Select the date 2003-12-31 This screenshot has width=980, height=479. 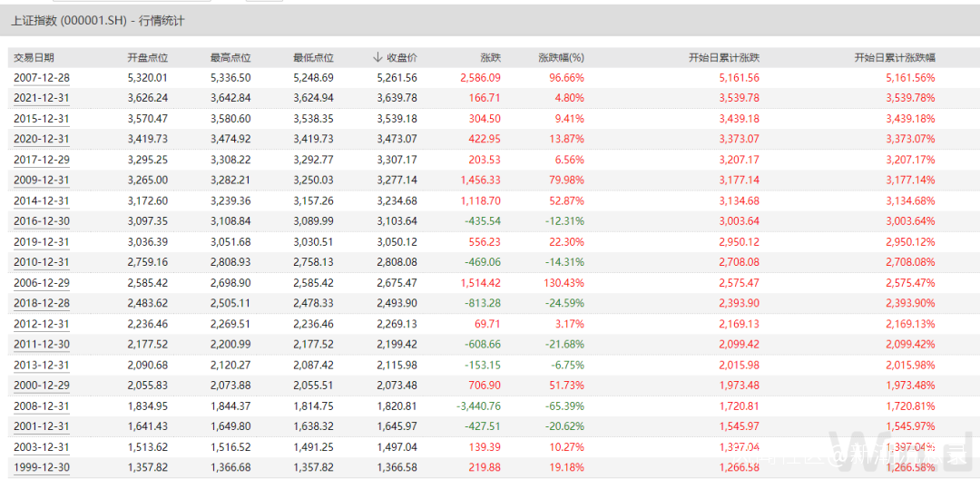point(41,447)
